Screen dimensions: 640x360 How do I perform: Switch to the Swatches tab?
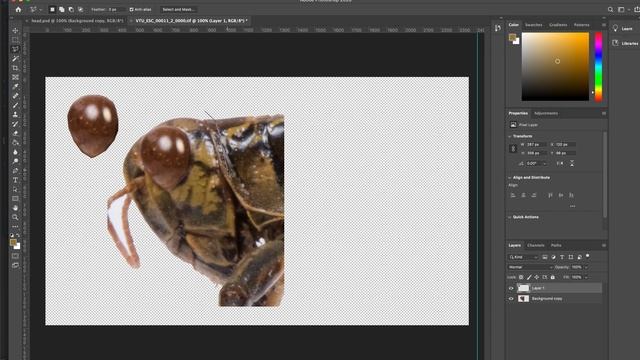click(x=533, y=25)
